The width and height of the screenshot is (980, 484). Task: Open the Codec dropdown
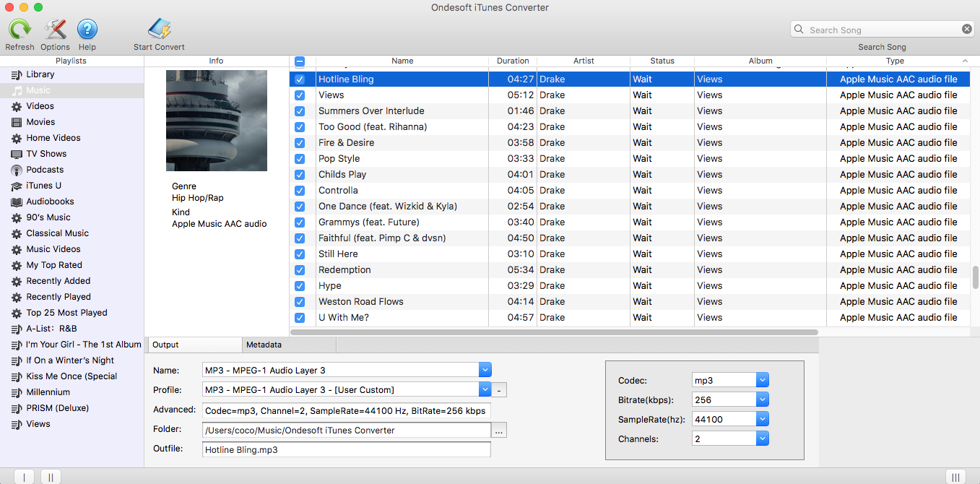pos(763,380)
